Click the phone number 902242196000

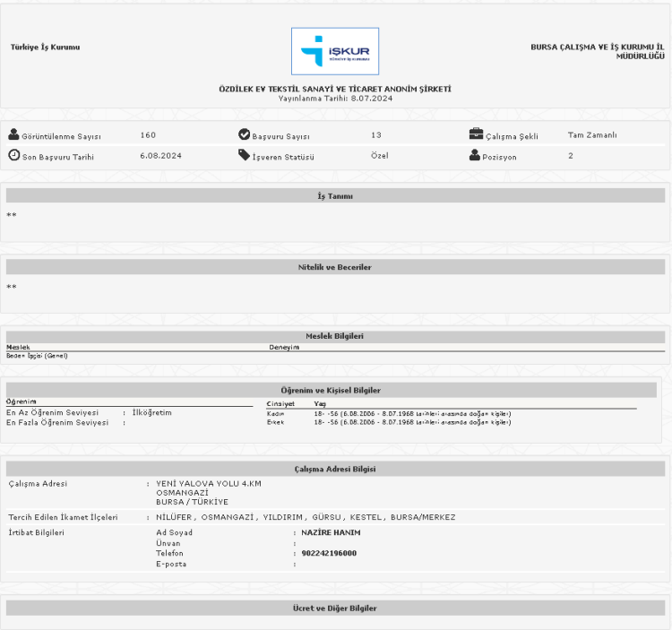(x=329, y=554)
